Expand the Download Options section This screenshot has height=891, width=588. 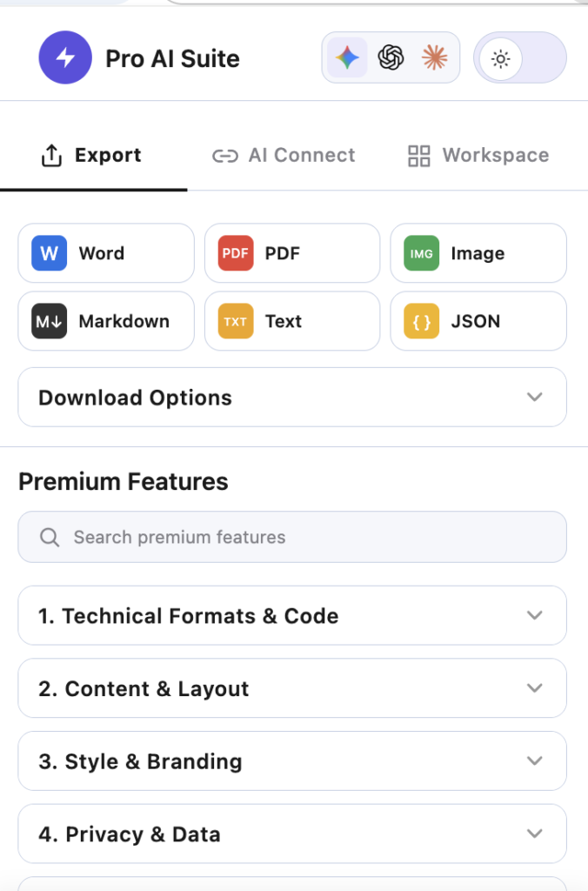click(292, 397)
